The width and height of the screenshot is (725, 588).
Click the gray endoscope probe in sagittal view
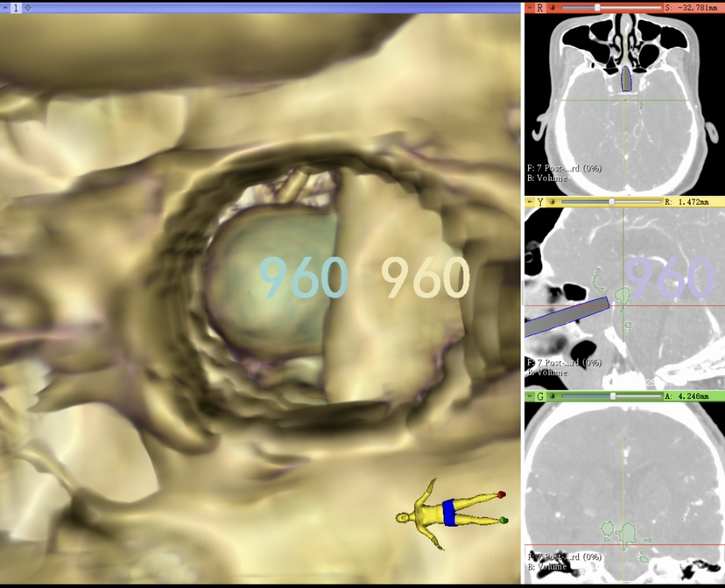pyautogui.click(x=565, y=316)
